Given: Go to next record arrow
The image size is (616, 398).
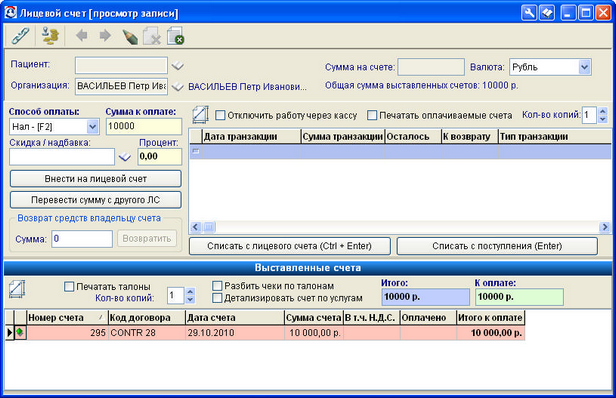Looking at the screenshot, I should [x=105, y=36].
